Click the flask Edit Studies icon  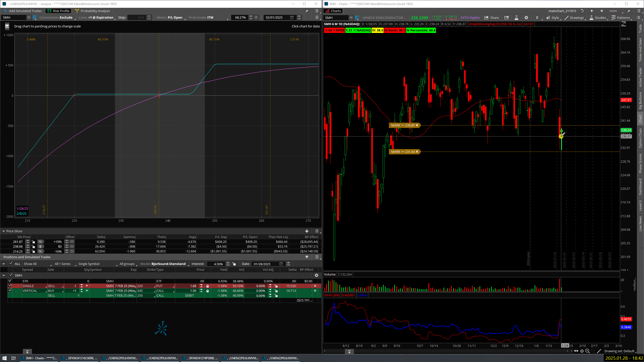[x=516, y=18]
